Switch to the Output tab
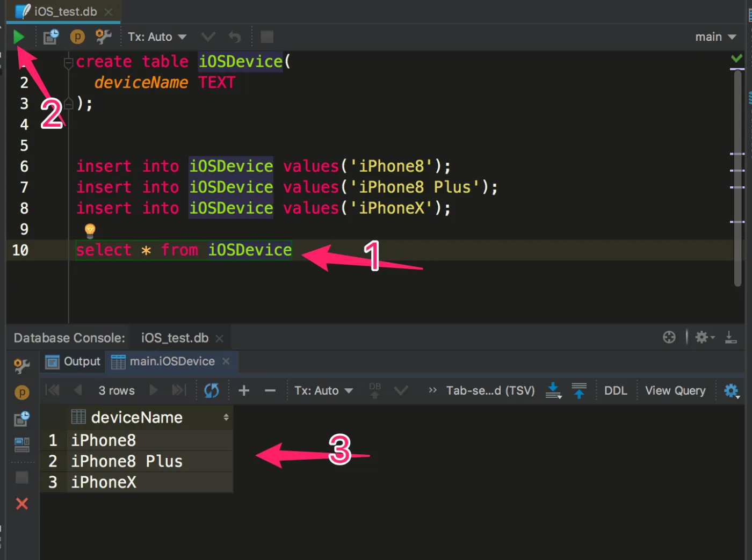 coord(73,362)
